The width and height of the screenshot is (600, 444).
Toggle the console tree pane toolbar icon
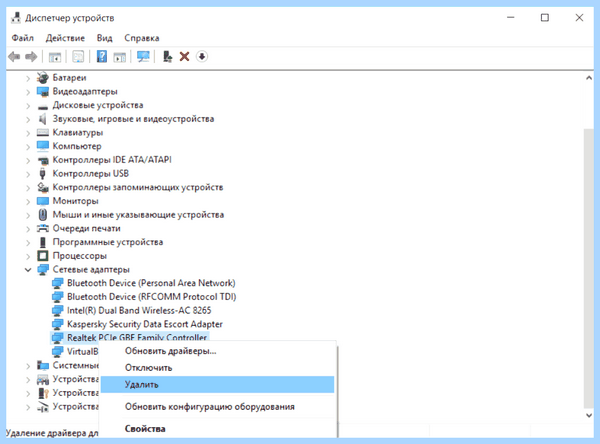[x=55, y=57]
